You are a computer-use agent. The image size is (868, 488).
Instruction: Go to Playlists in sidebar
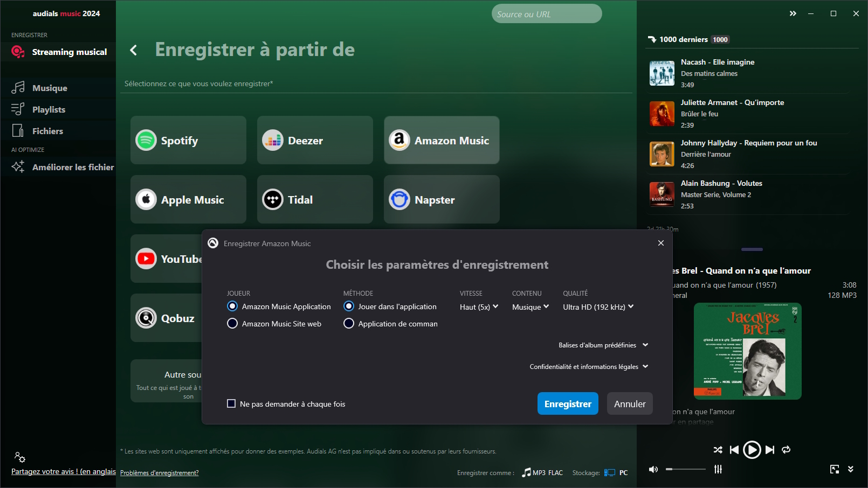58,109
